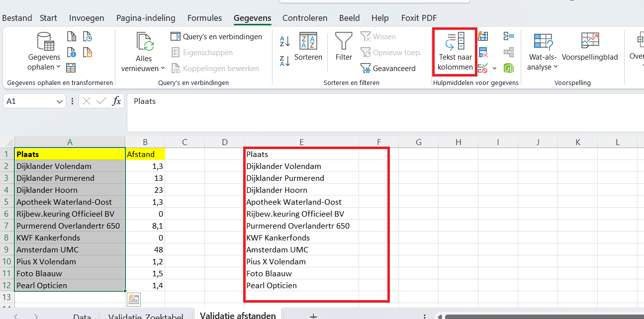The image size is (644, 319).
Task: Click cell Apotheek Waterland-Oost in column A
Action: click(x=70, y=202)
